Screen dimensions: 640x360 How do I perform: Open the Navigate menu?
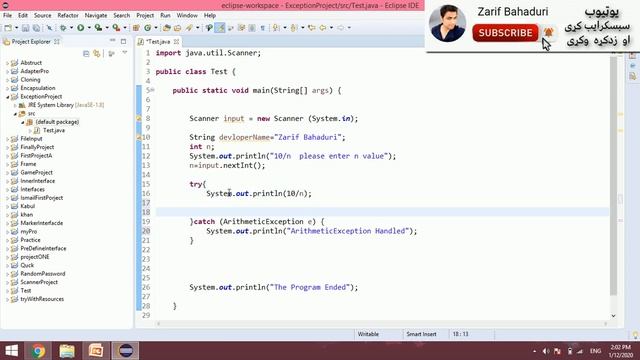96,15
